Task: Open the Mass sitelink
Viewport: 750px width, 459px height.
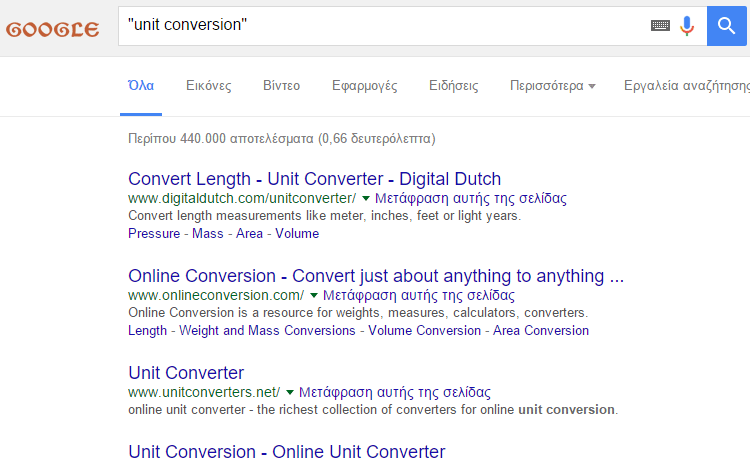Action: pos(208,233)
